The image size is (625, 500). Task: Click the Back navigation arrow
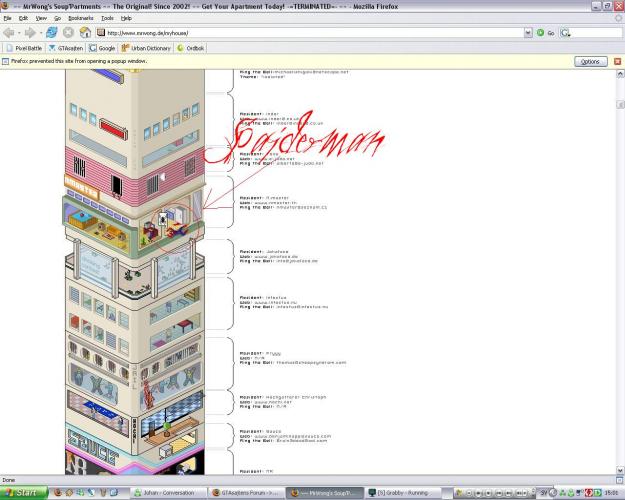tap(10, 32)
